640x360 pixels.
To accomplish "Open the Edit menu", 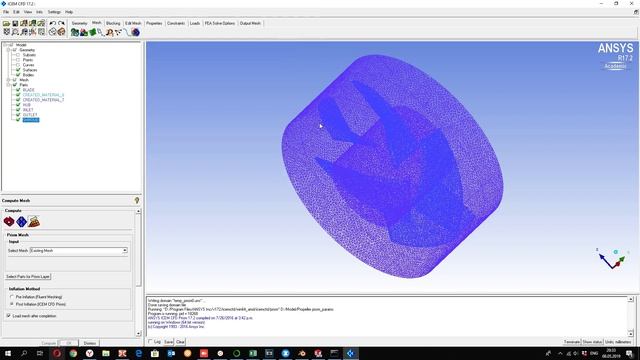I will 16,12.
